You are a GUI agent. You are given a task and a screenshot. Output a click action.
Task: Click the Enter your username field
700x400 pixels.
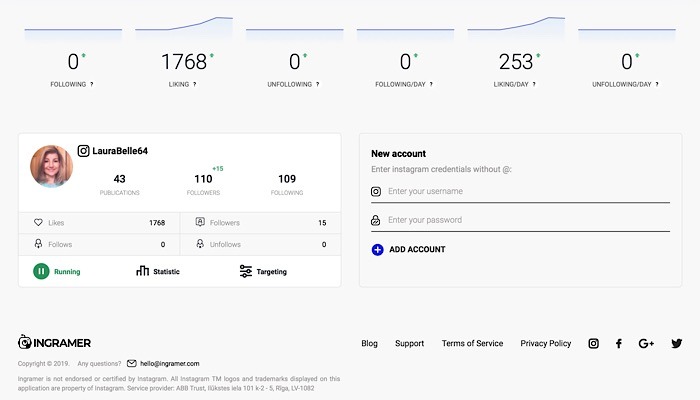521,192
